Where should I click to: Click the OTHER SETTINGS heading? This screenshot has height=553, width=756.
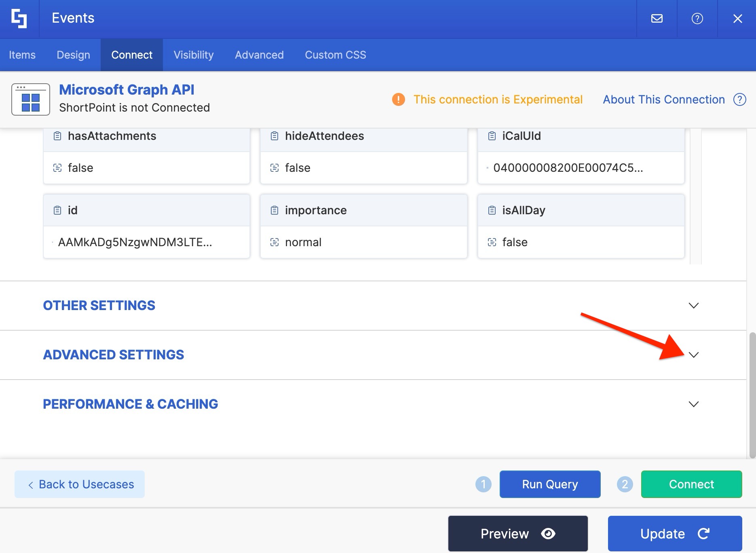[99, 306]
